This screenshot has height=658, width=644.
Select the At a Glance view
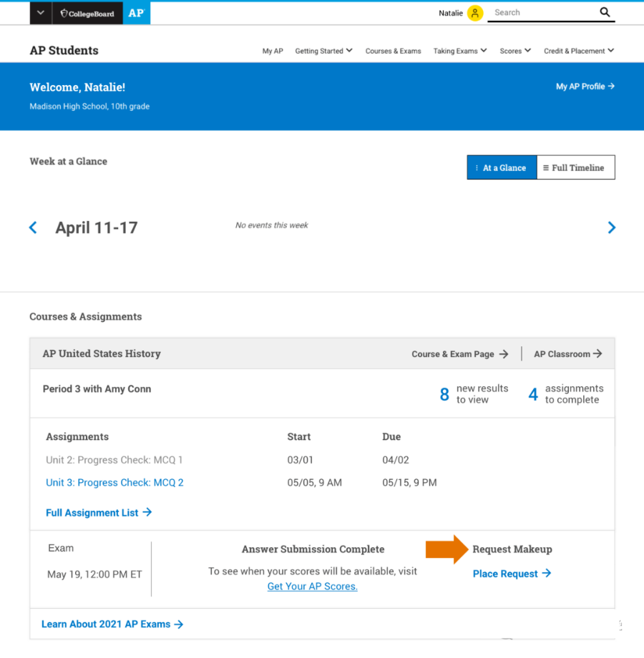(502, 167)
